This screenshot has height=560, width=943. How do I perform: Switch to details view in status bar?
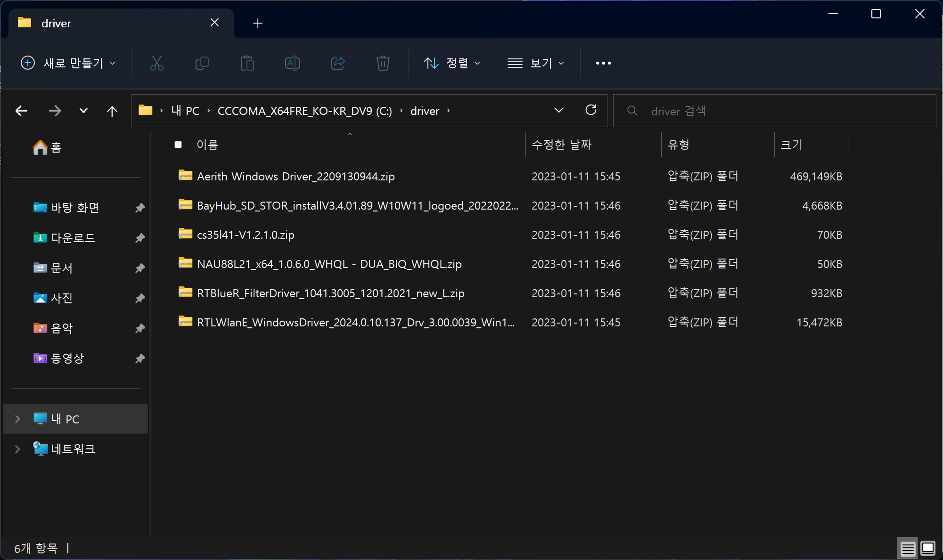point(907,548)
